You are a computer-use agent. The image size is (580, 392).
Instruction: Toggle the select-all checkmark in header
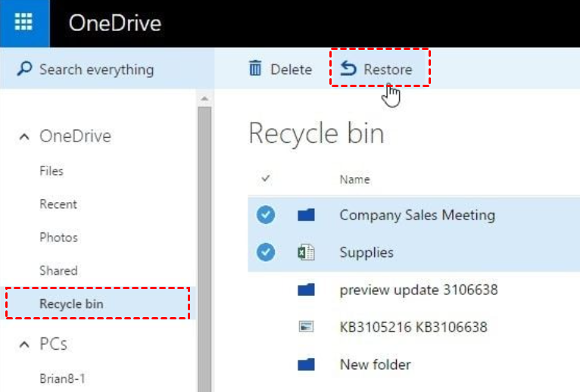point(266,179)
